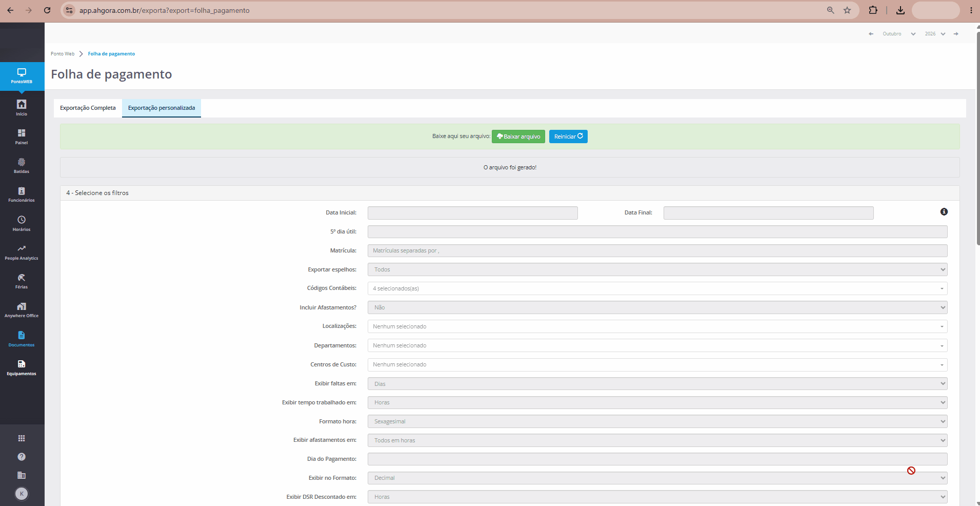Image resolution: width=980 pixels, height=506 pixels.
Task: Open the Outubro month dropdown
Action: pos(899,34)
